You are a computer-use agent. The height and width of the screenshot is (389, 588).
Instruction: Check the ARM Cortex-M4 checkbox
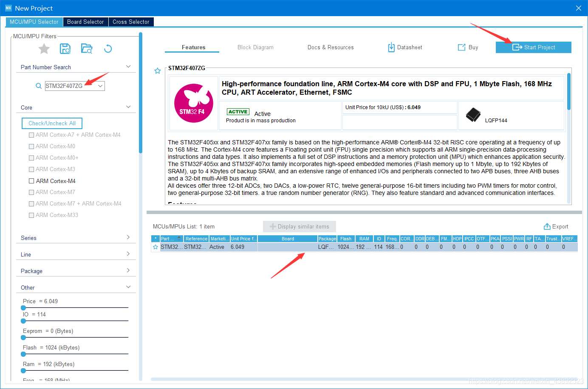coord(31,181)
